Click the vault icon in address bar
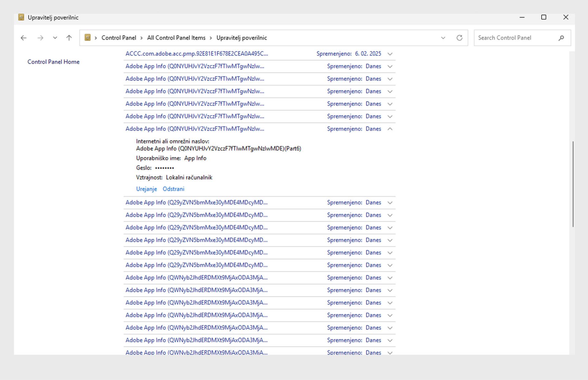 click(88, 38)
